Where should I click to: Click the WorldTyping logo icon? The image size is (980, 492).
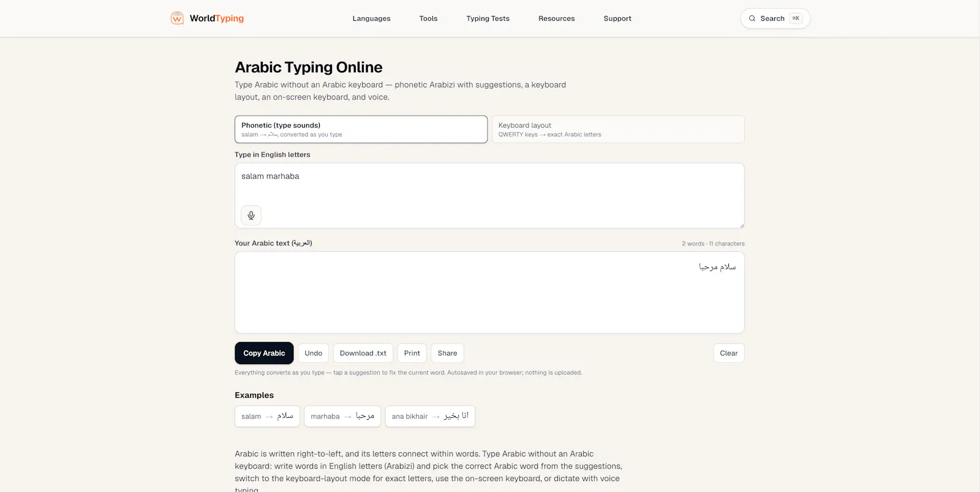pyautogui.click(x=177, y=18)
